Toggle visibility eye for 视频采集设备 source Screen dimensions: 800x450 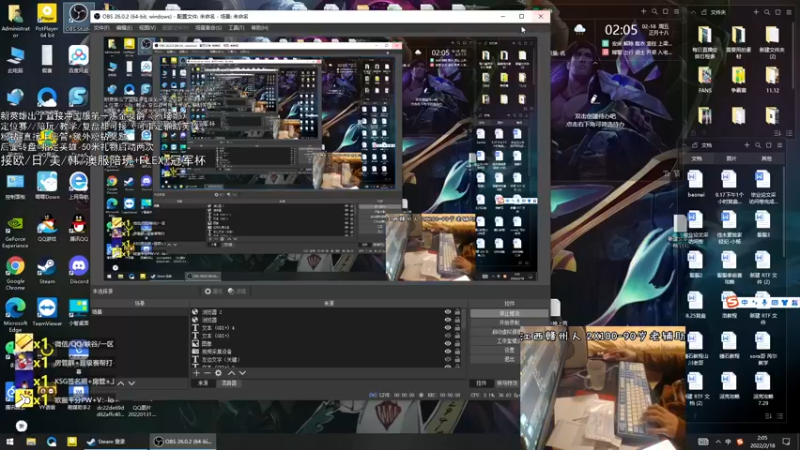pos(447,352)
